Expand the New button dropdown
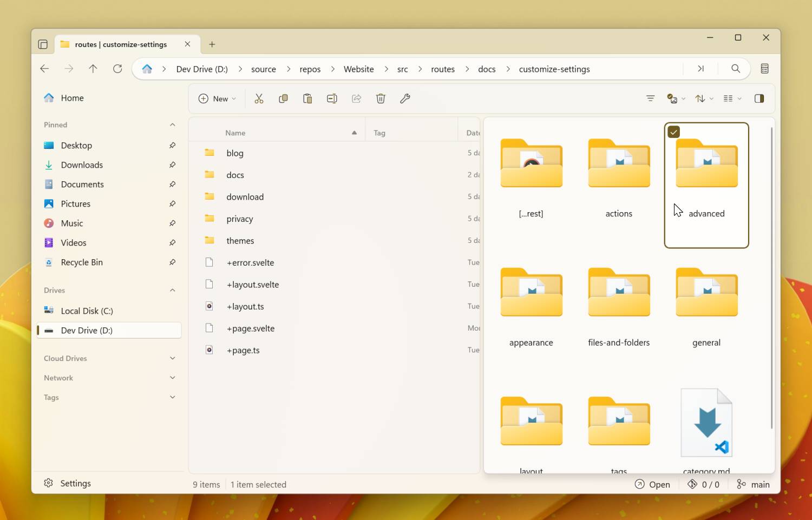This screenshot has height=520, width=812. 234,98
